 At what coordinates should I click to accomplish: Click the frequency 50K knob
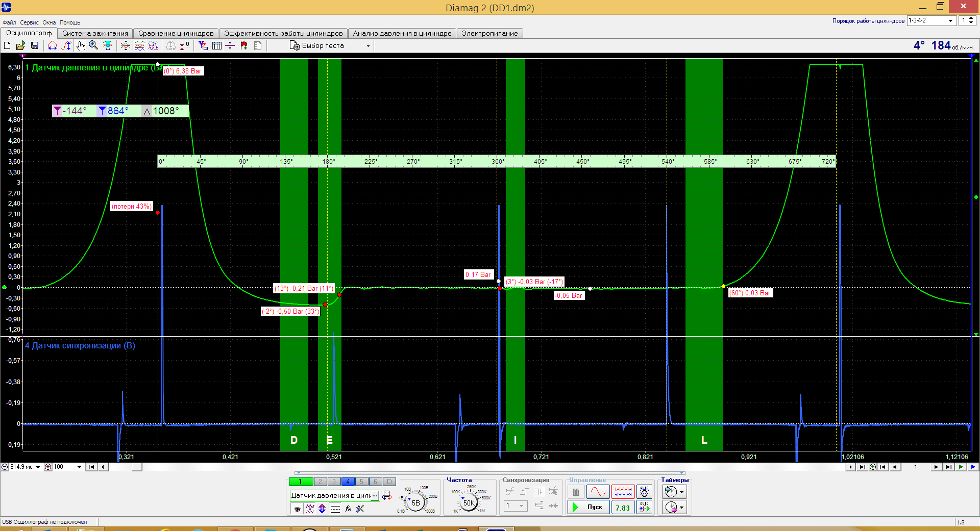[x=468, y=503]
